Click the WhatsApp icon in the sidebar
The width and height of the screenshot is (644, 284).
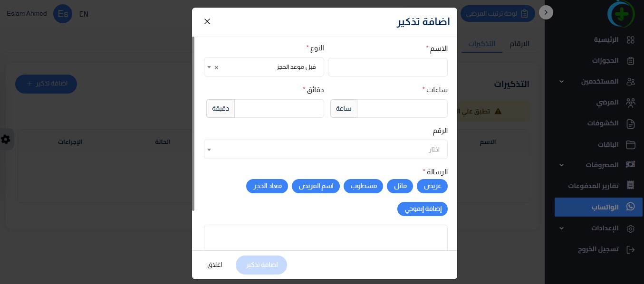631,207
